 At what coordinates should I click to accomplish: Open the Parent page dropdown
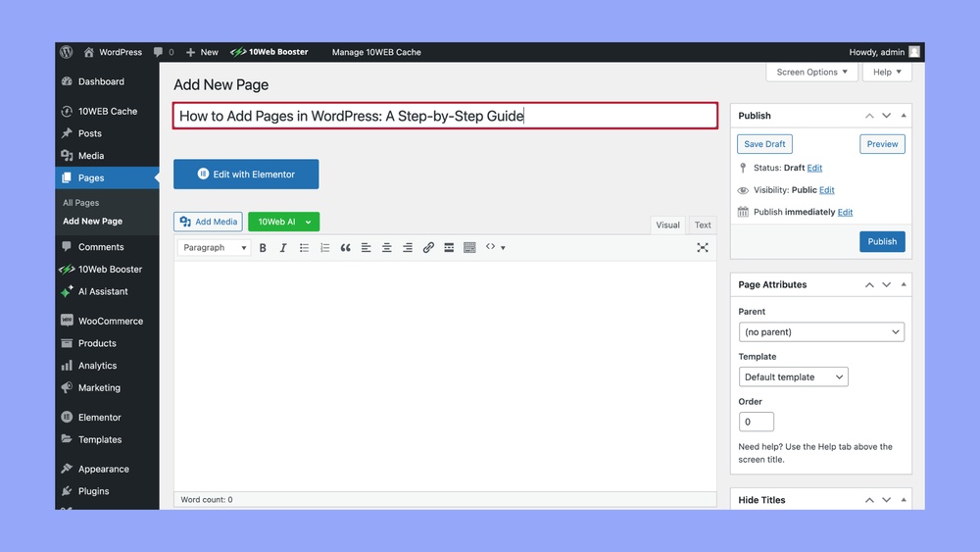(x=821, y=332)
